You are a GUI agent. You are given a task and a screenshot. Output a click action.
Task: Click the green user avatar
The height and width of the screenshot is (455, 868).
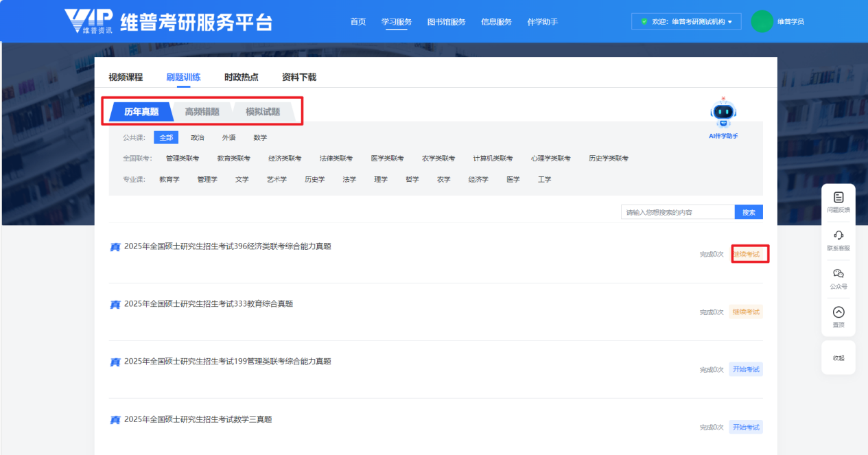click(x=762, y=21)
